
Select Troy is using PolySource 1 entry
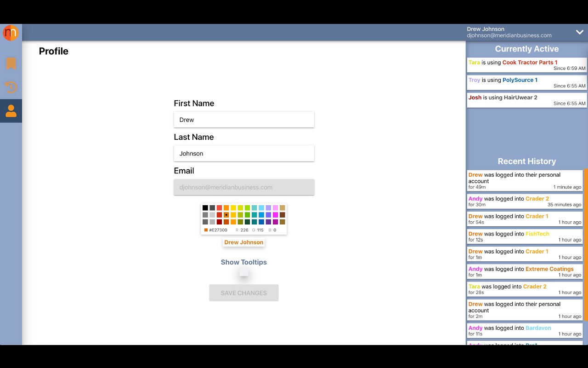pyautogui.click(x=527, y=83)
